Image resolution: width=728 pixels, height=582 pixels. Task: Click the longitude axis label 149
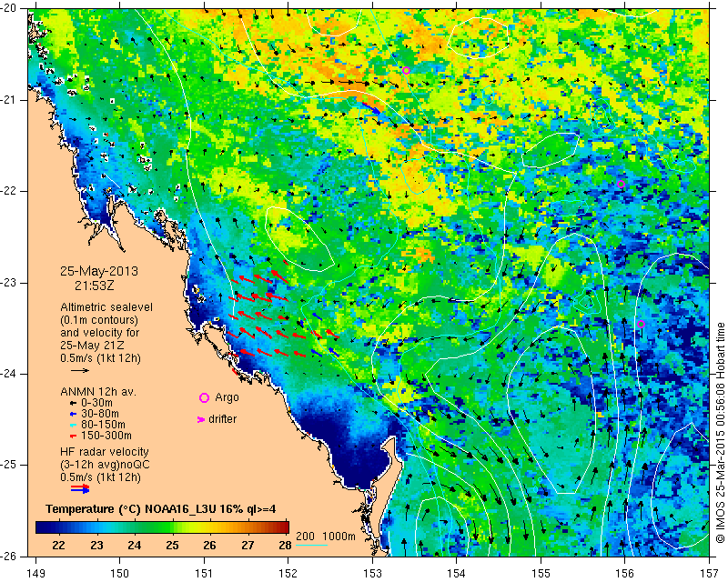click(36, 574)
